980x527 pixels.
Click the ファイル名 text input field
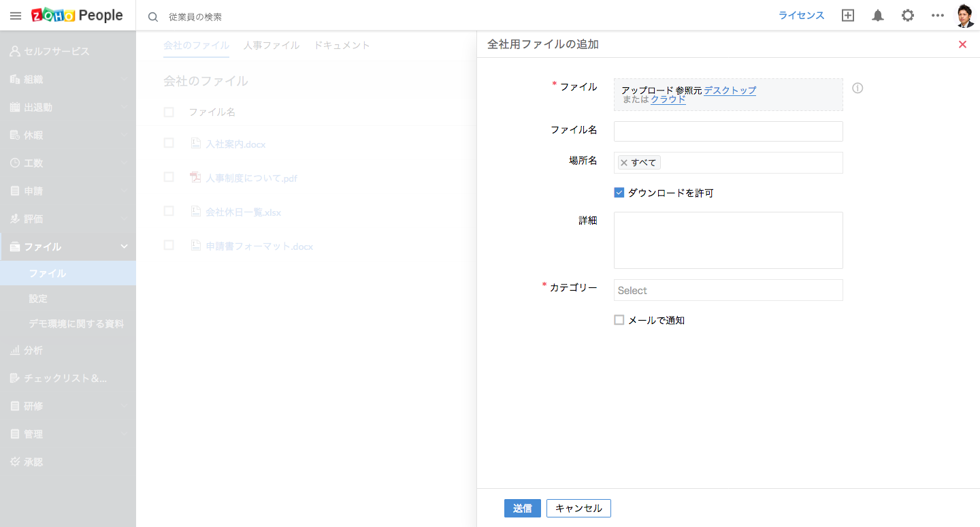click(728, 131)
